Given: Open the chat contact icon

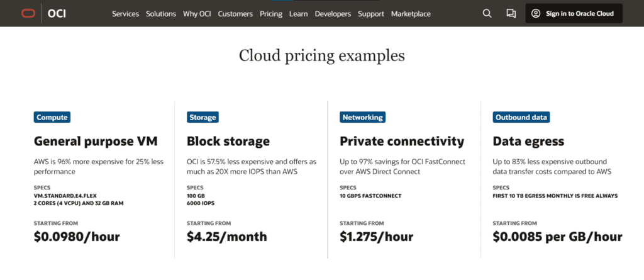Looking at the screenshot, I should 511,14.
